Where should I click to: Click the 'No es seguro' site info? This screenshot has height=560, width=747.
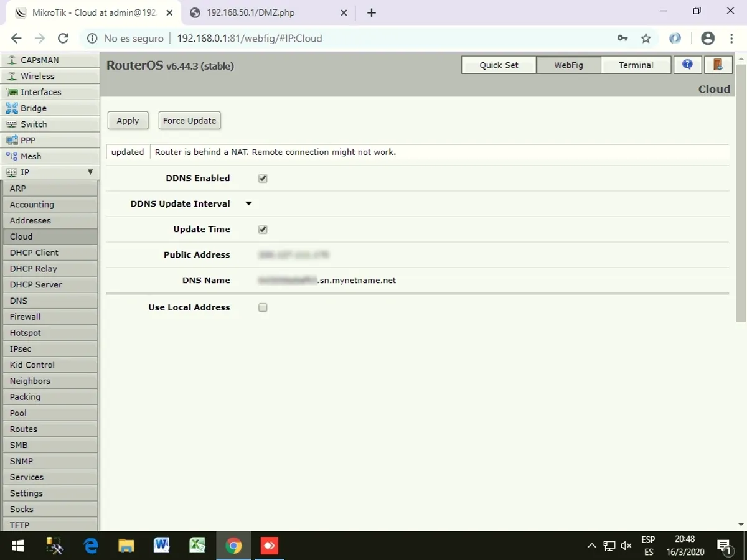click(x=126, y=39)
